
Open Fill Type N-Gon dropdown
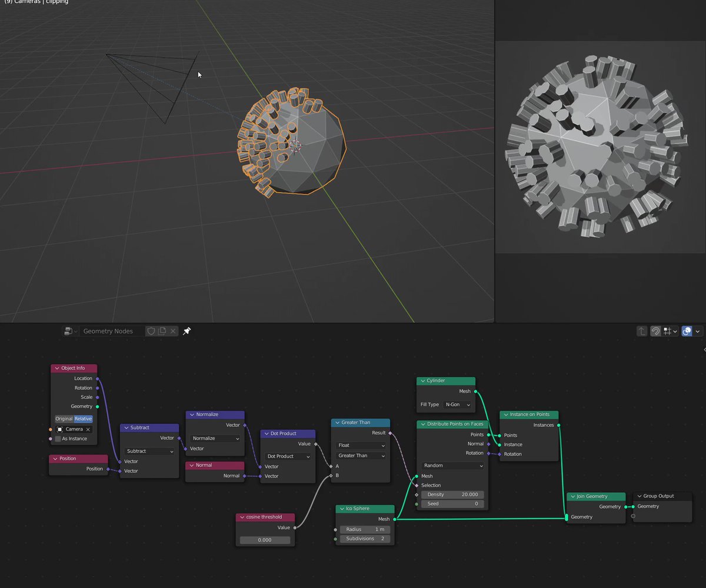click(x=458, y=405)
